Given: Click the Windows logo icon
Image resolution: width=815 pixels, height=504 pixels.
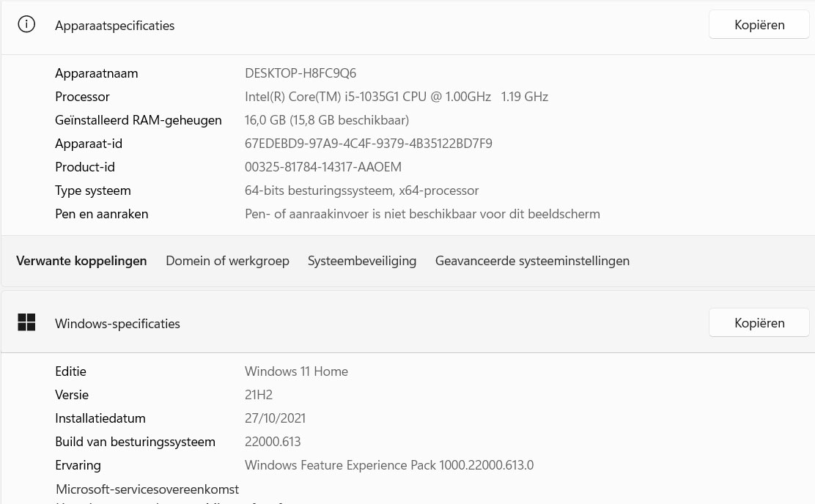Looking at the screenshot, I should coord(26,322).
